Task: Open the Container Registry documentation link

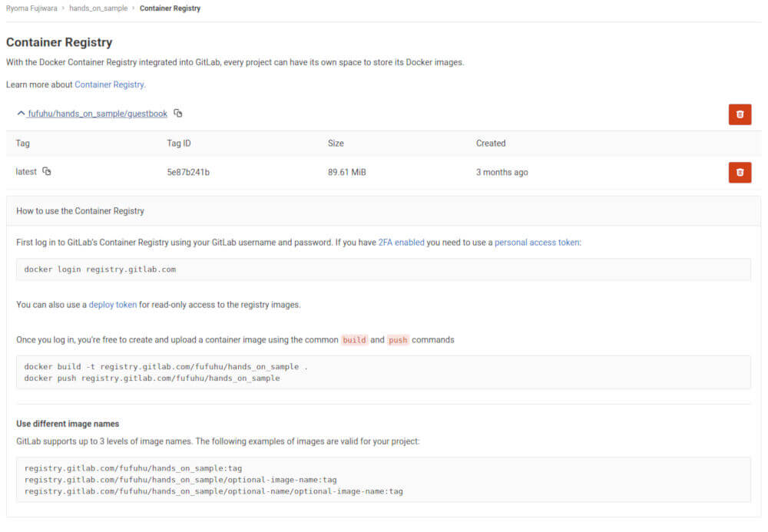Action: pos(109,84)
